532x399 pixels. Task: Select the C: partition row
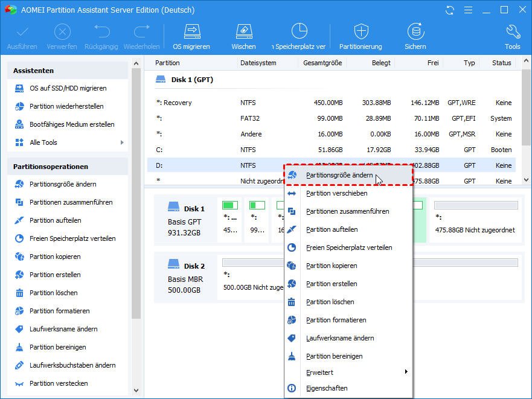[x=331, y=150]
